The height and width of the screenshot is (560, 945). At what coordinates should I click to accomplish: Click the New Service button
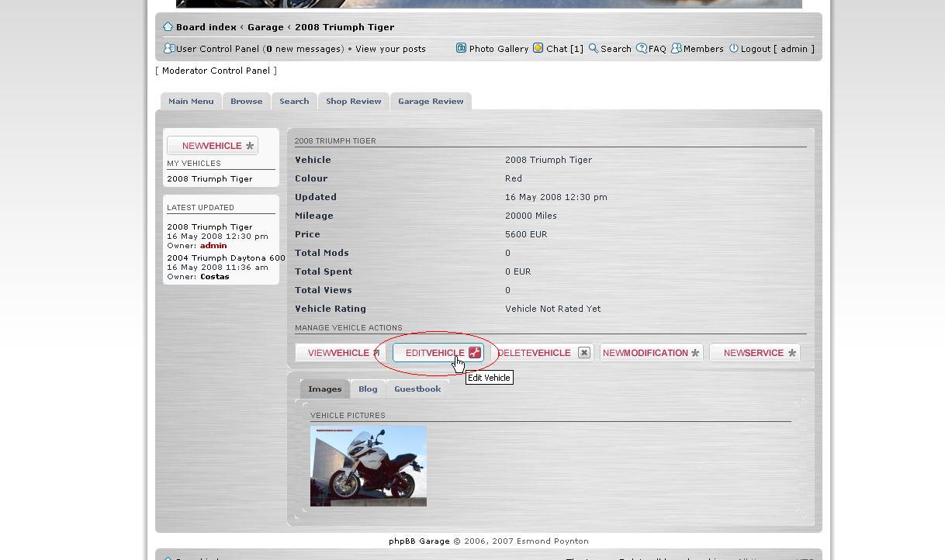755,353
